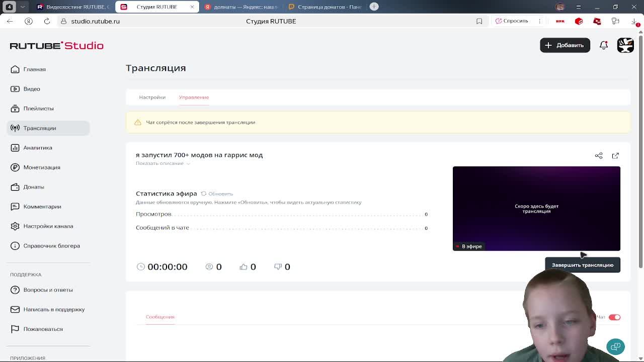Click the RUTUBE Studio logo

point(57,45)
